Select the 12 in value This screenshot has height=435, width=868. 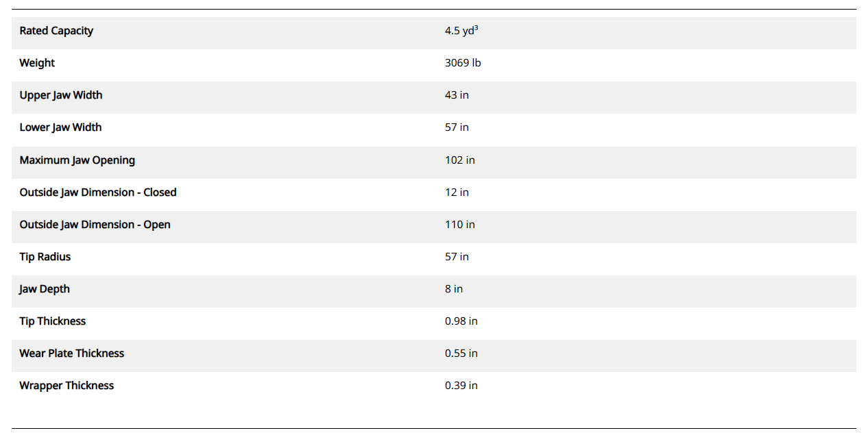click(x=457, y=192)
